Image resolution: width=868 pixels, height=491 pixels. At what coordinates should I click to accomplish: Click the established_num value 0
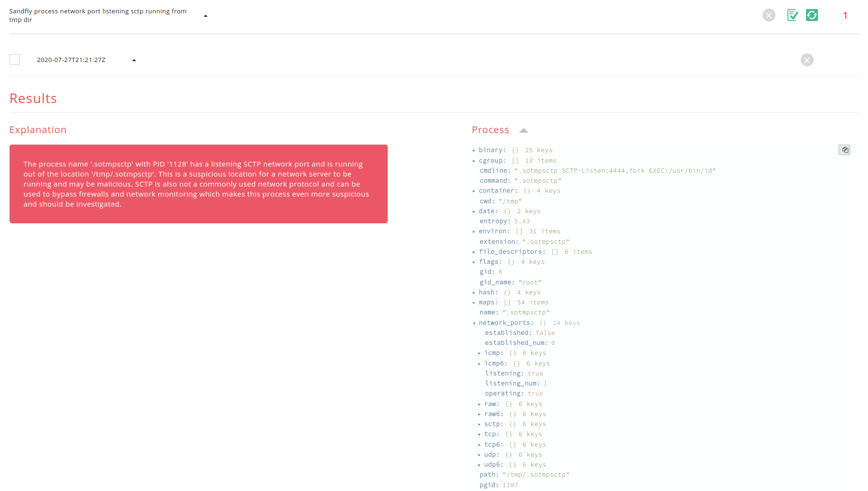(x=553, y=343)
